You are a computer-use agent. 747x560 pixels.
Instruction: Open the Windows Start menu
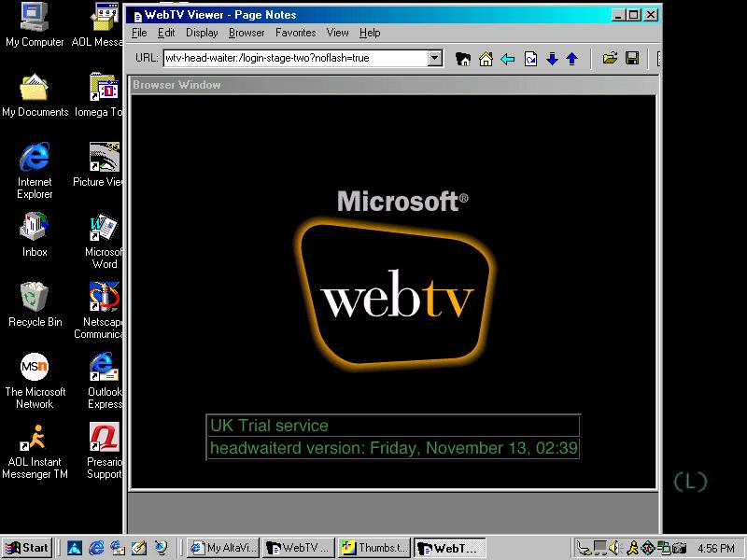[27, 548]
